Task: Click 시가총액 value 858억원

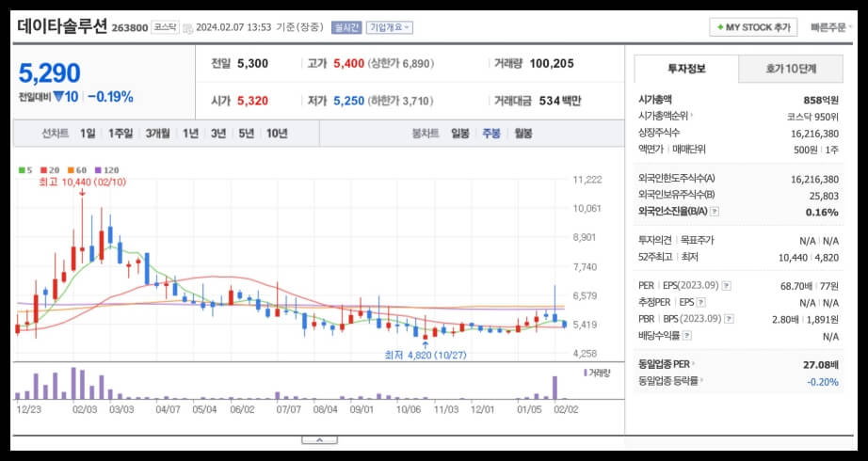Action: point(821,100)
